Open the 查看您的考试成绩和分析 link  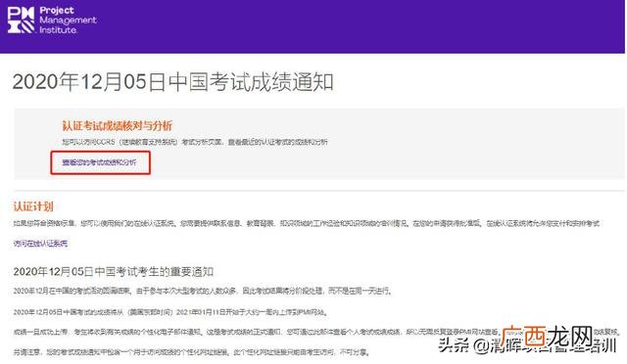(x=99, y=162)
